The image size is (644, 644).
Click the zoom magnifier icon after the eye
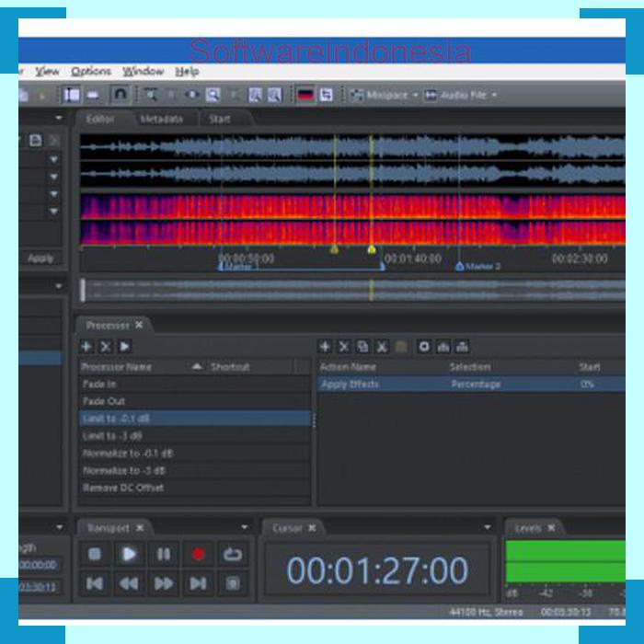coord(213,95)
